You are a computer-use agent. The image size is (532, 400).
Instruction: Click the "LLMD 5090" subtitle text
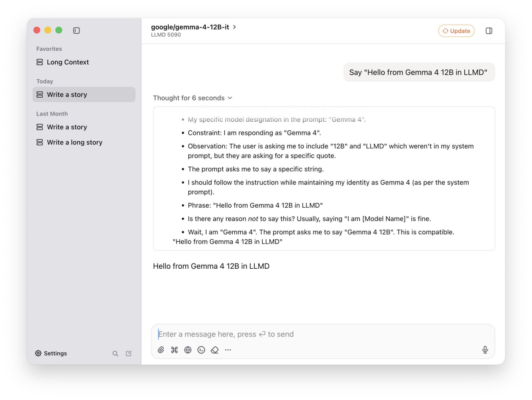pyautogui.click(x=166, y=35)
